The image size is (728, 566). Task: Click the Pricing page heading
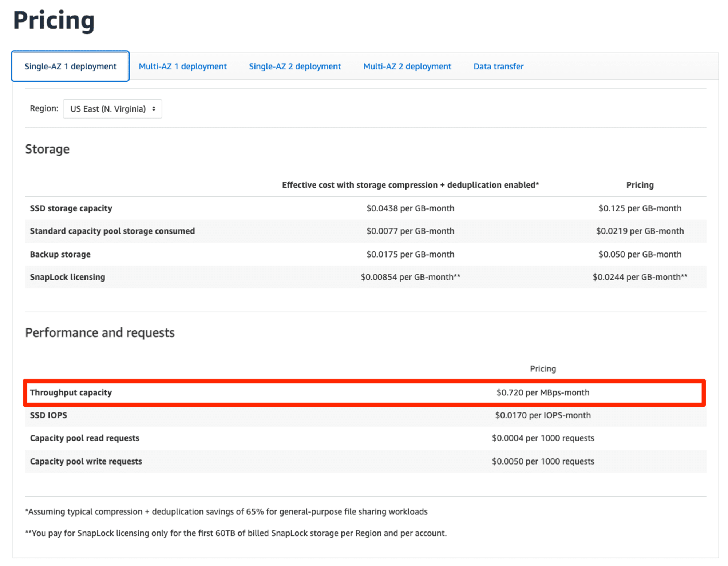click(x=54, y=20)
